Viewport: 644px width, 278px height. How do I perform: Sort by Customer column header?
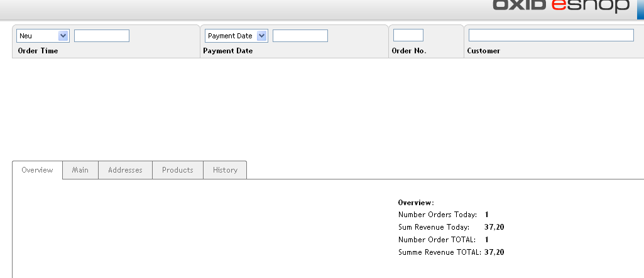(484, 51)
